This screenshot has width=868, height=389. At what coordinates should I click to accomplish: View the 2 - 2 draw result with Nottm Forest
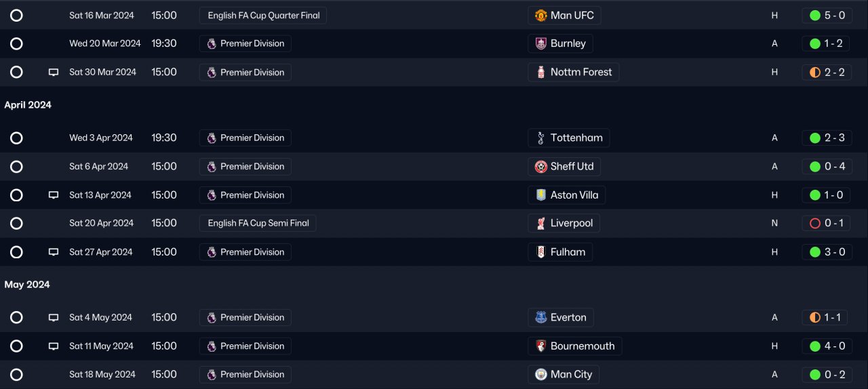(827, 73)
